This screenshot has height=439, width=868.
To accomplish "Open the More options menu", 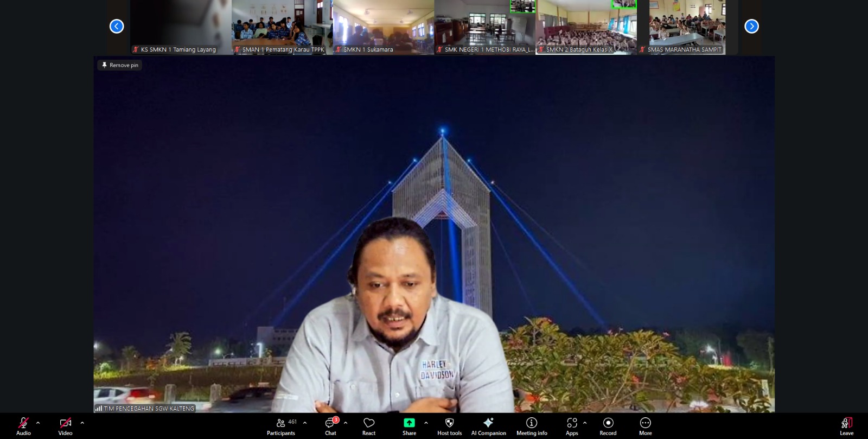I will (x=645, y=425).
